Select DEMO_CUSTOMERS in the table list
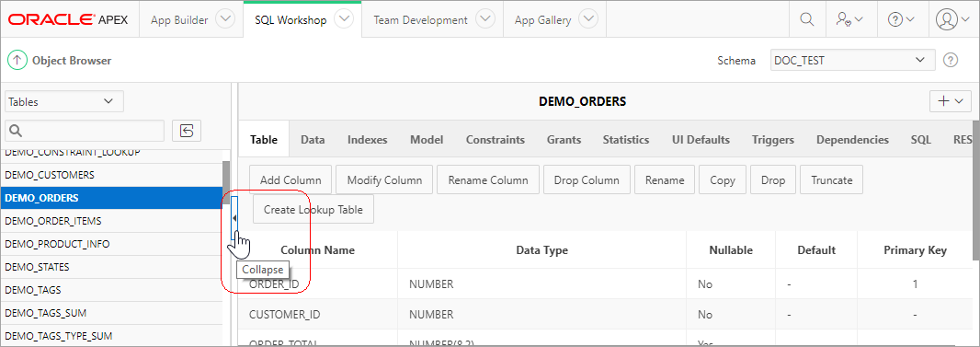The width and height of the screenshot is (980, 347). click(x=111, y=175)
